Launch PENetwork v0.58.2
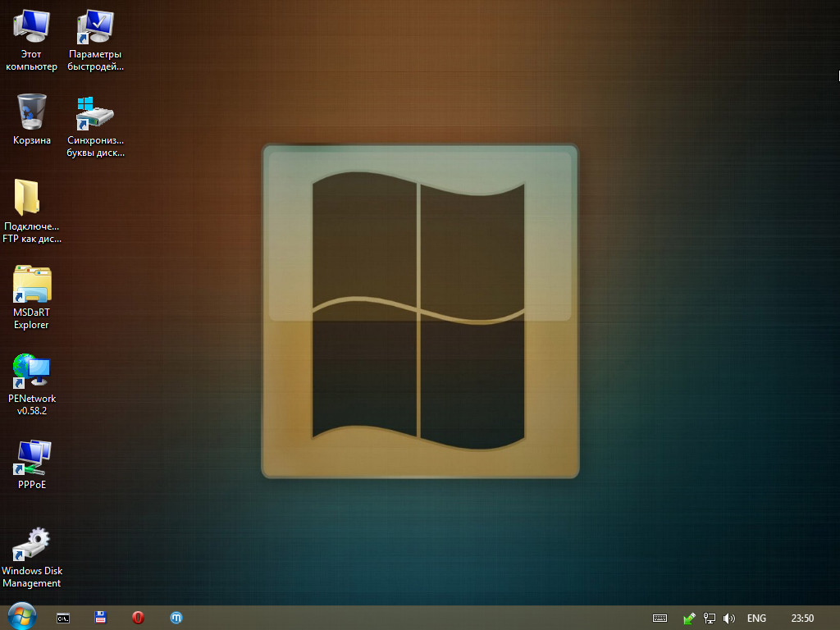This screenshot has height=630, width=840. click(31, 372)
